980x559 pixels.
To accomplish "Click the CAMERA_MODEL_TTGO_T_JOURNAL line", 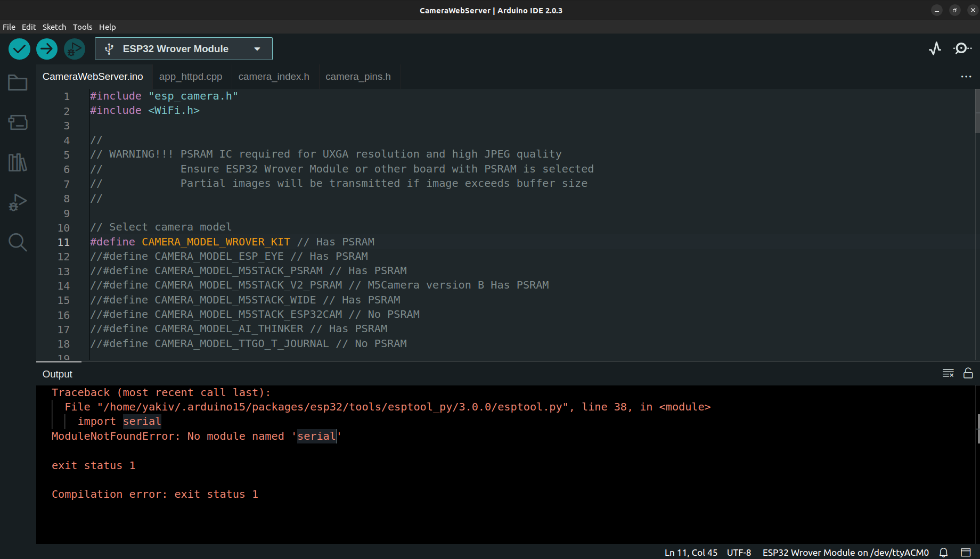I will [x=248, y=343].
